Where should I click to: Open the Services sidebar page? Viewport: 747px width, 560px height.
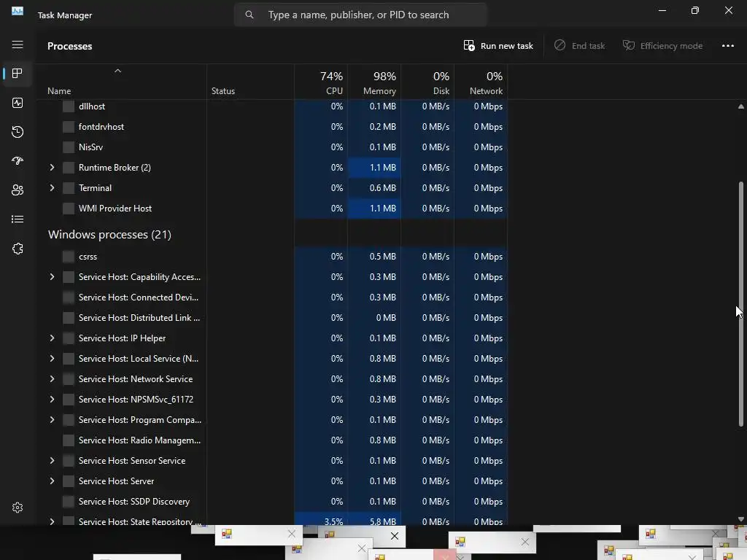(x=18, y=249)
